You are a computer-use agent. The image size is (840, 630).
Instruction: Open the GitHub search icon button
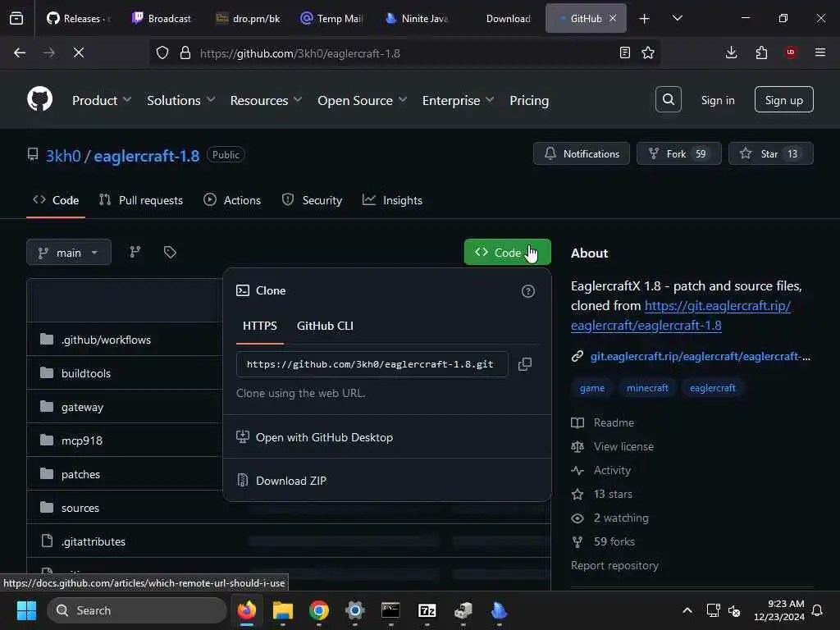click(x=668, y=99)
